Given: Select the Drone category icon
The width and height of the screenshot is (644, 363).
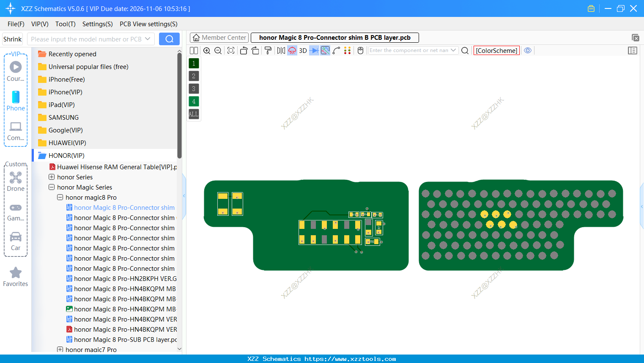Looking at the screenshot, I should point(16,181).
